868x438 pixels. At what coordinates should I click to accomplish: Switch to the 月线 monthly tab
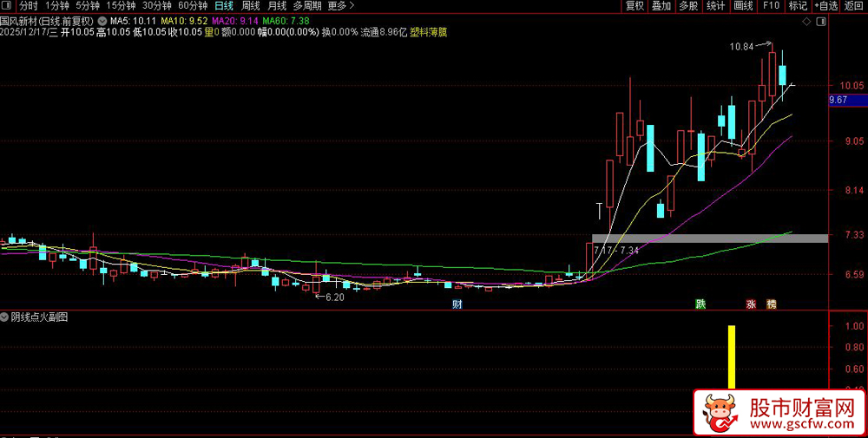(277, 6)
